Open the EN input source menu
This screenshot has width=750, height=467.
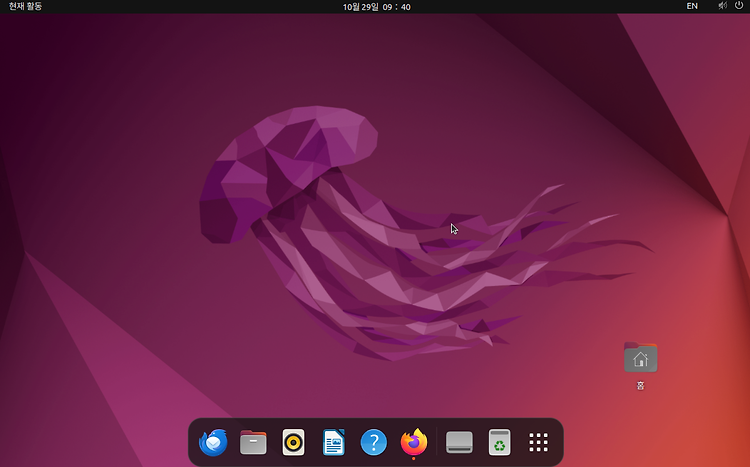(x=692, y=6)
